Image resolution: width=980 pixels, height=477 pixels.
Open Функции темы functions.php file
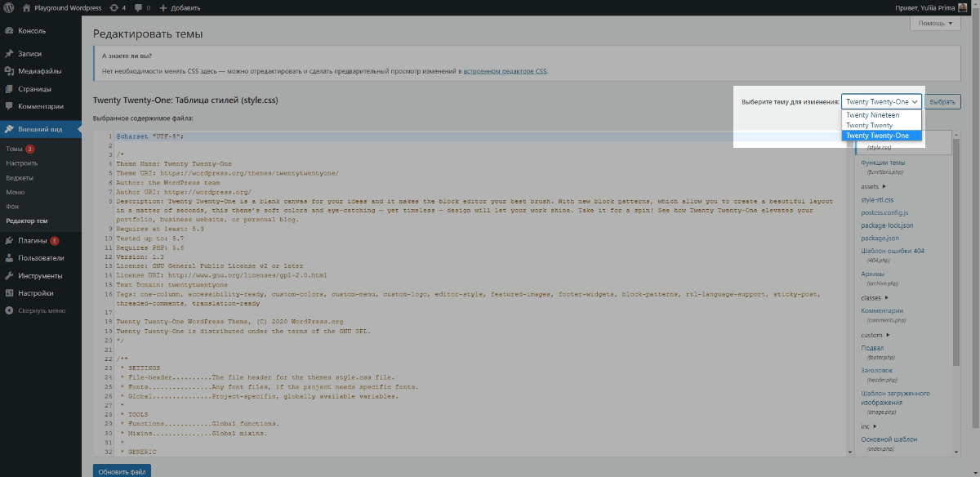pos(883,167)
